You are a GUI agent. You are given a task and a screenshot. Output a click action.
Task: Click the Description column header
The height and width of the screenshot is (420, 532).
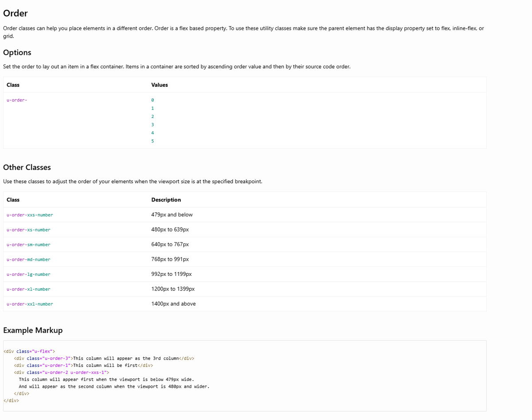pos(166,200)
